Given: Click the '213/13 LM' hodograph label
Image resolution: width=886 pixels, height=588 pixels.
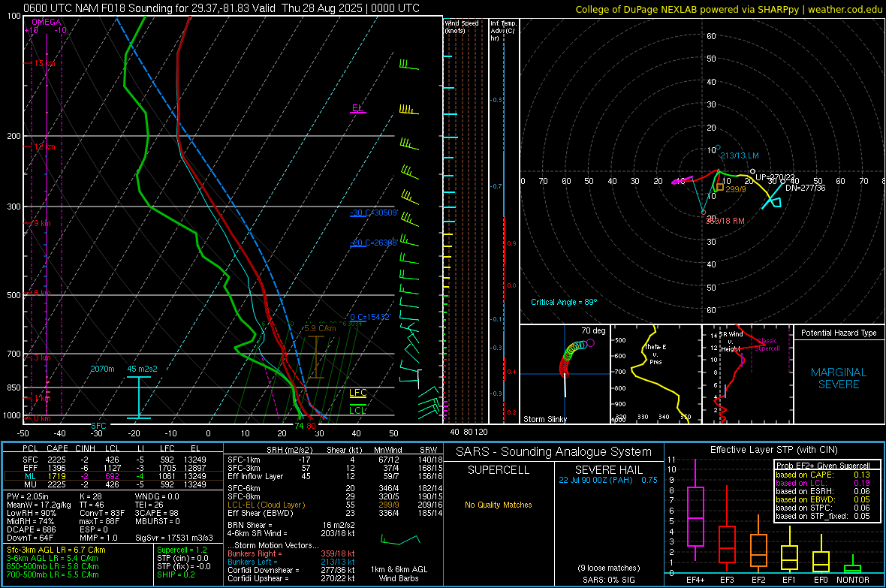Looking at the screenshot, I should coord(740,155).
